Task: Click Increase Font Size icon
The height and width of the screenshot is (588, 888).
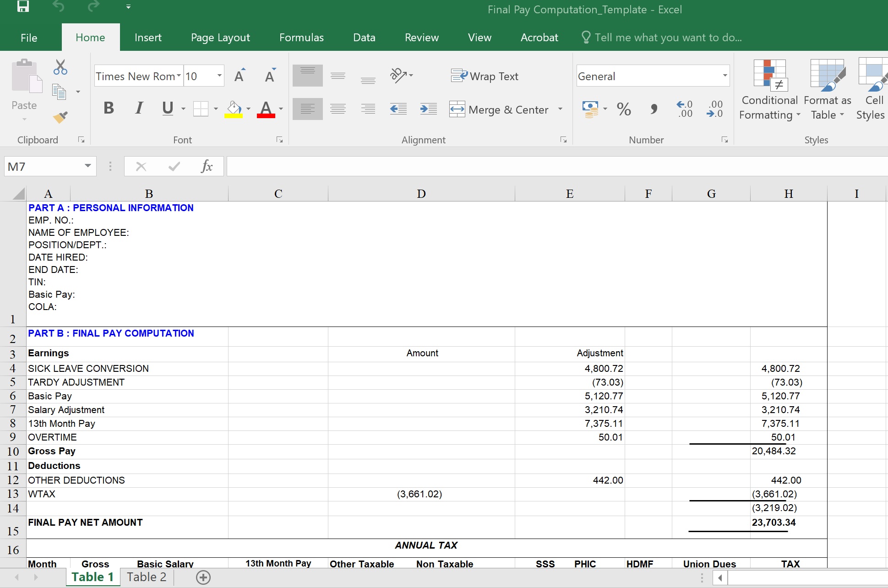Action: 240,76
